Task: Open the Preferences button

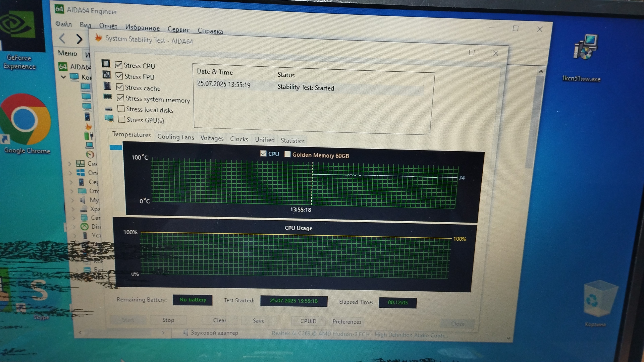Action: [x=346, y=321]
